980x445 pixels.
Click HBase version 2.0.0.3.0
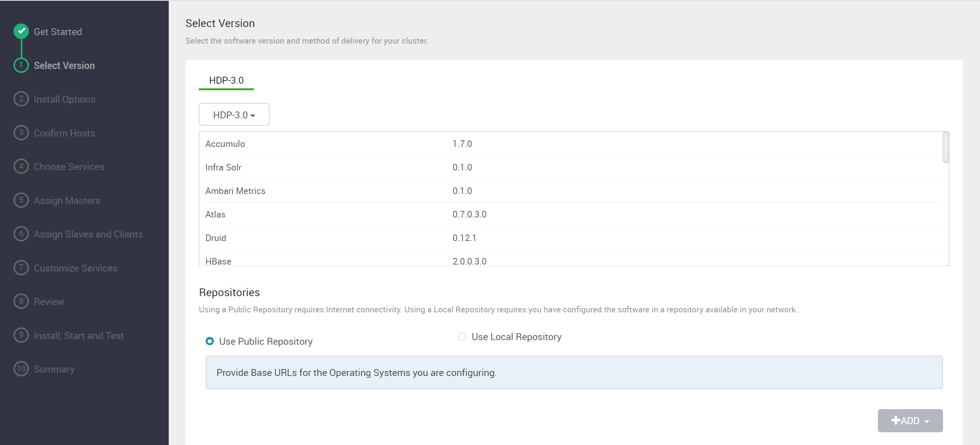[x=470, y=261]
